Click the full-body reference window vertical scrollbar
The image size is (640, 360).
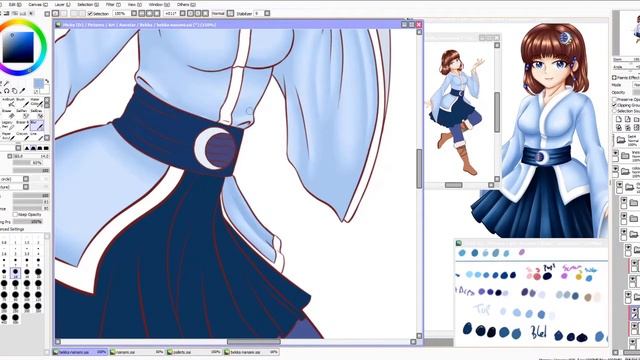click(497, 112)
